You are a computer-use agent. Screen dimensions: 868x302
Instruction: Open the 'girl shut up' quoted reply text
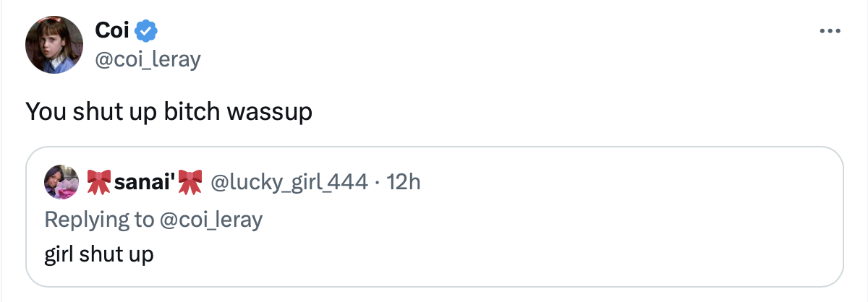click(99, 254)
